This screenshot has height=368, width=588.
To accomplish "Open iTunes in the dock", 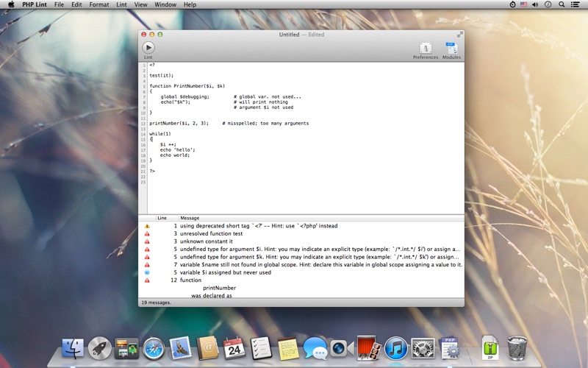I will (395, 348).
